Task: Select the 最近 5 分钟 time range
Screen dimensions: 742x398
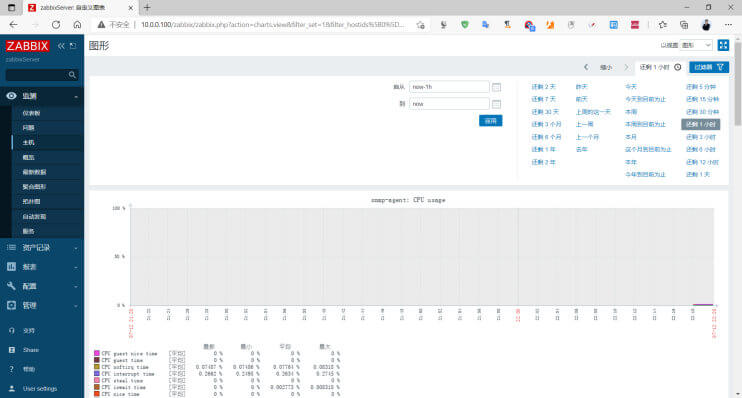Action: tap(701, 87)
